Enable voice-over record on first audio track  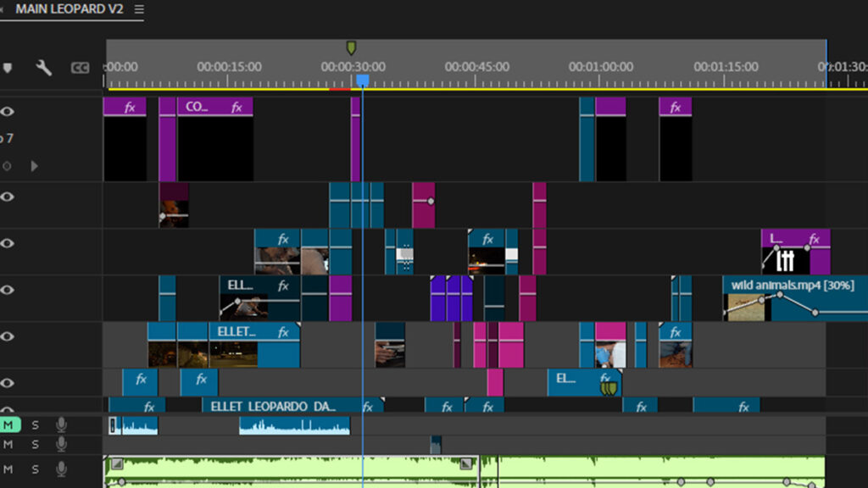pos(61,424)
